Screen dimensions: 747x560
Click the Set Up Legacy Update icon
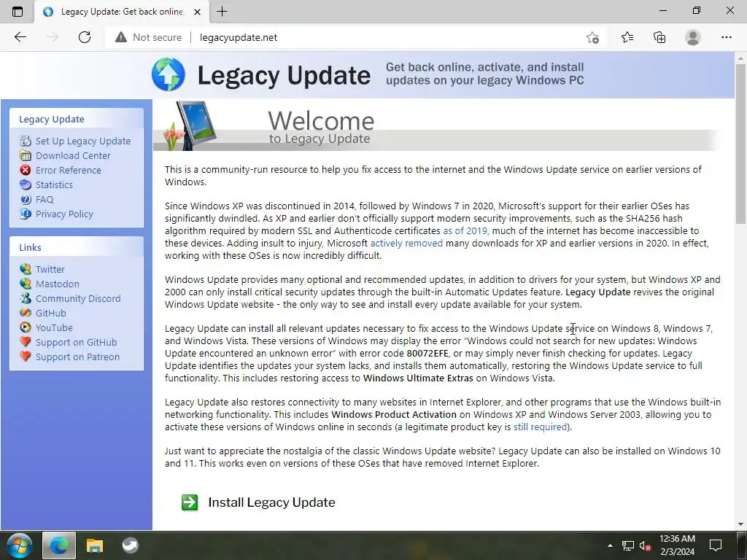(26, 141)
